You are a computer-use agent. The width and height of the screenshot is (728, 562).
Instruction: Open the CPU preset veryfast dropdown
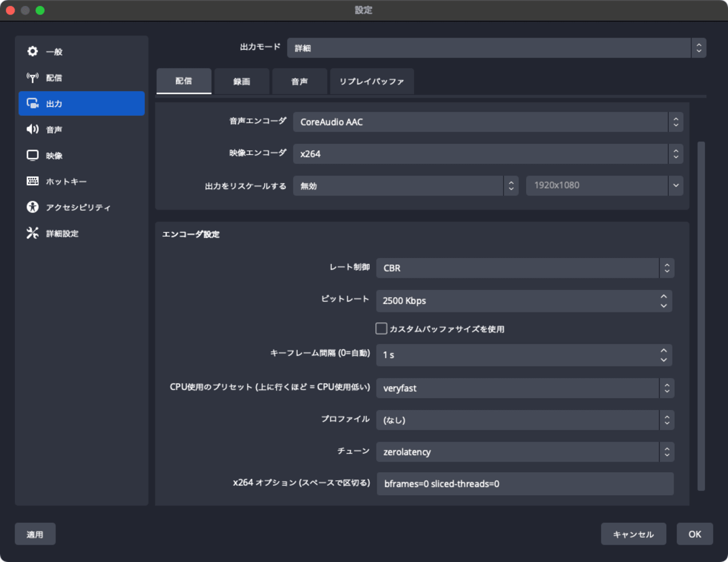coord(525,388)
